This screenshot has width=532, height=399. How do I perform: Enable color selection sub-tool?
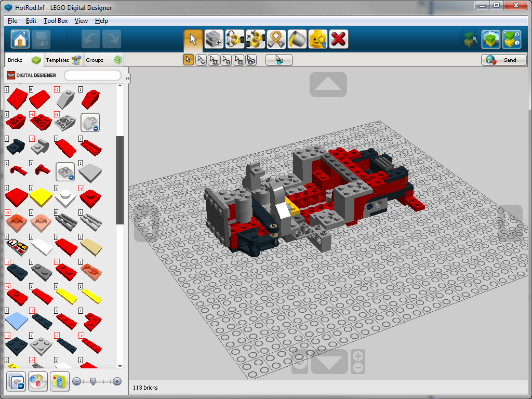tap(226, 60)
